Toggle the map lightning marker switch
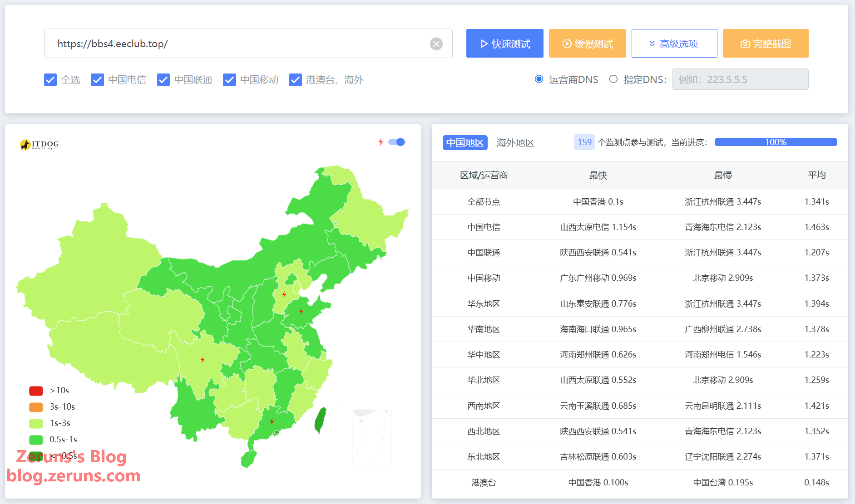 (397, 142)
